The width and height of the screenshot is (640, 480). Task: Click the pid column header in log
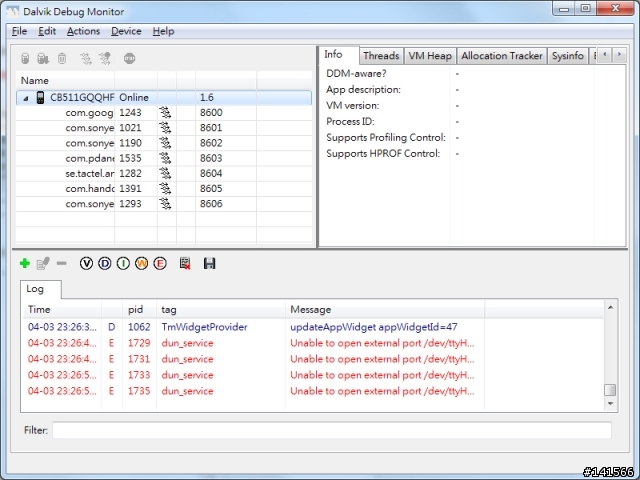point(139,310)
